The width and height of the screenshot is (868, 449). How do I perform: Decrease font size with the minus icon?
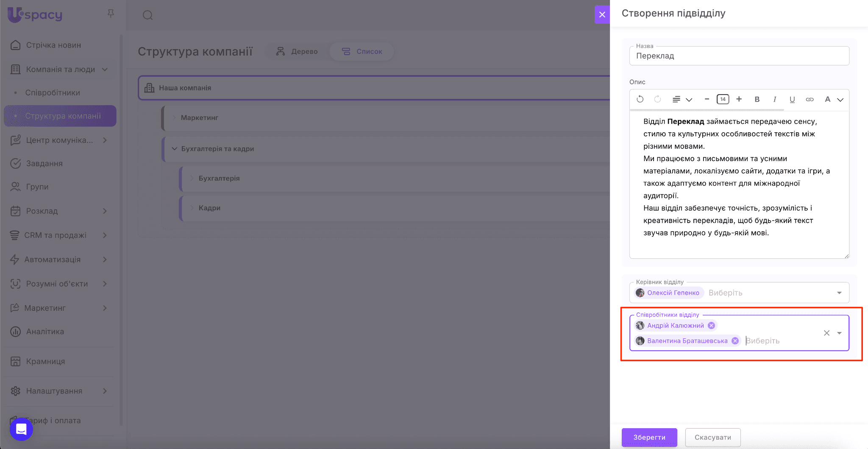[x=707, y=99]
